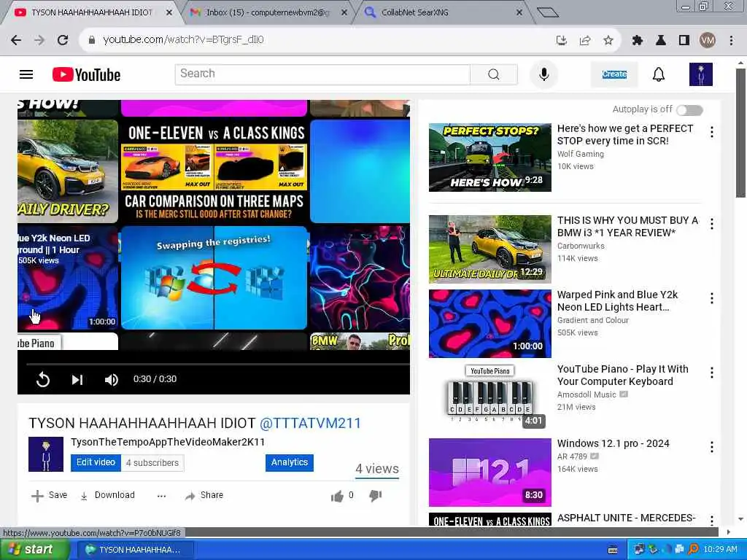Open ONE-ELEVEN vs A CLASS KINGS end-screen card
This screenshot has height=560, width=747.
[x=214, y=171]
